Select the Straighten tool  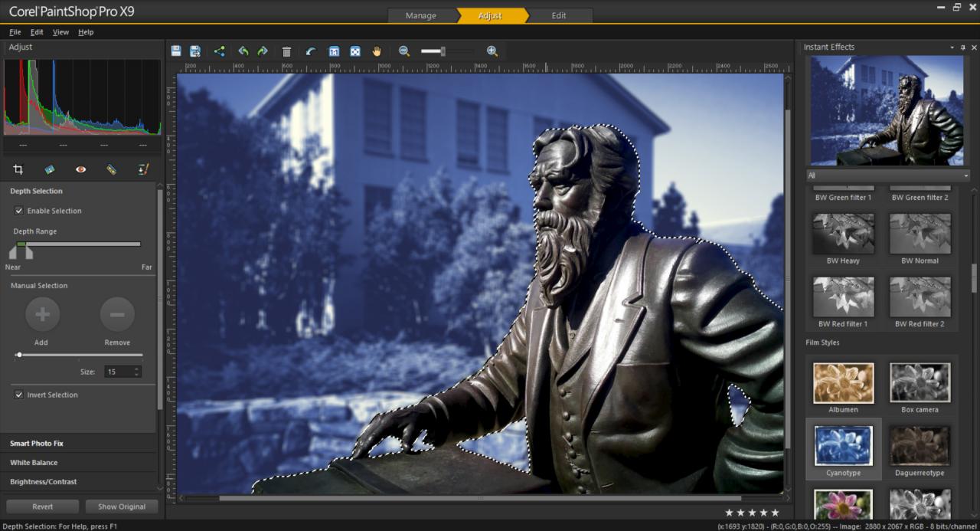pos(49,169)
